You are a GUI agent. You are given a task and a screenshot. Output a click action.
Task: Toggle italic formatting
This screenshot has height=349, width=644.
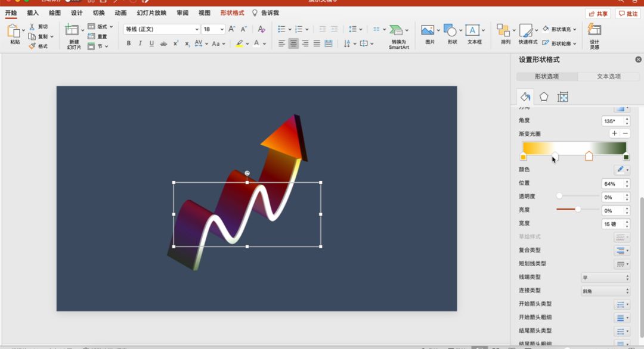tap(140, 43)
